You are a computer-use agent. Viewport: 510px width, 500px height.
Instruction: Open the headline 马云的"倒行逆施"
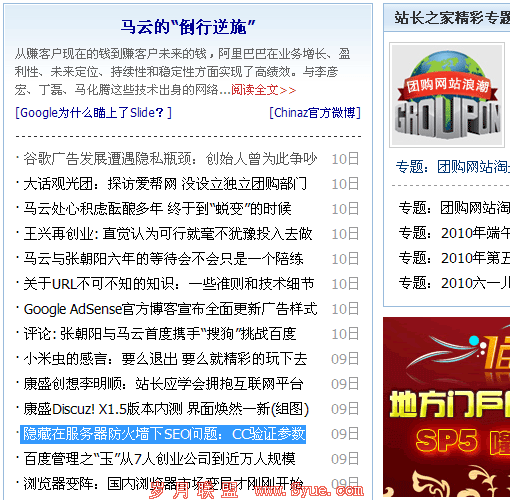pos(188,27)
